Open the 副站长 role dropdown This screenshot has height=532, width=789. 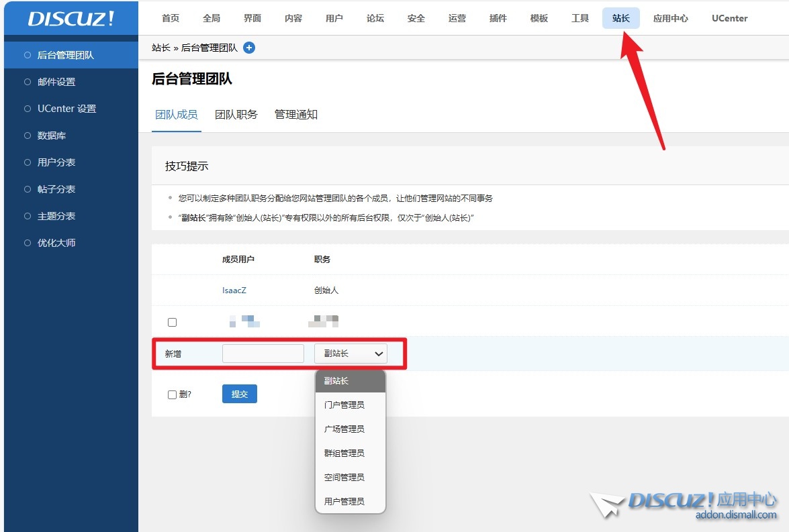351,354
